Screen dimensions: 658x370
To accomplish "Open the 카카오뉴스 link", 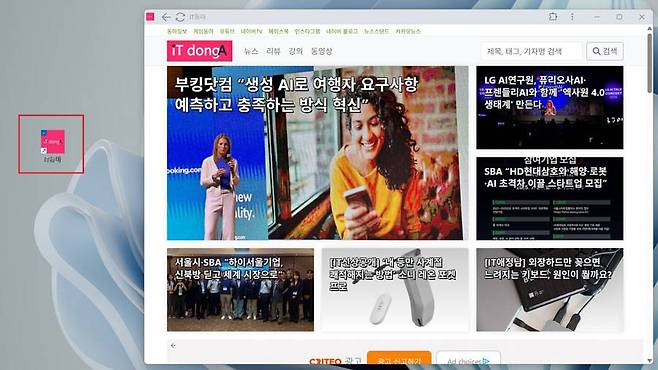I will pyautogui.click(x=408, y=31).
